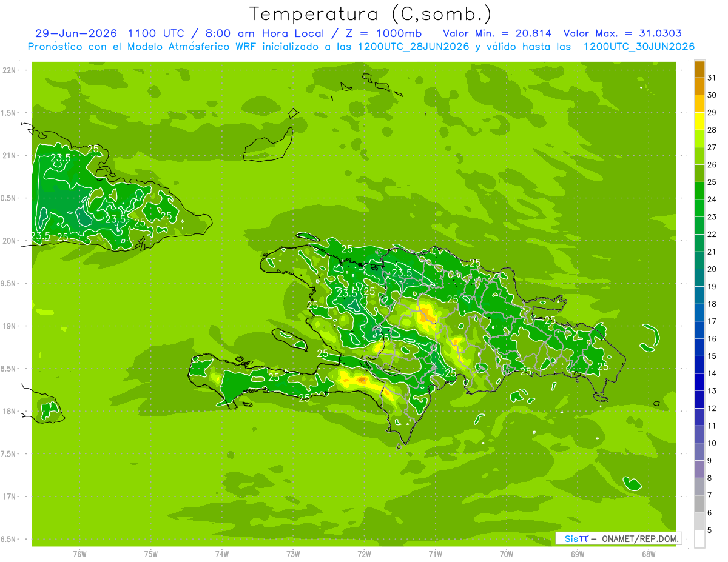The width and height of the screenshot is (728, 562).
Task: Click the Valor Min. = 20.814 text
Action: point(497,33)
